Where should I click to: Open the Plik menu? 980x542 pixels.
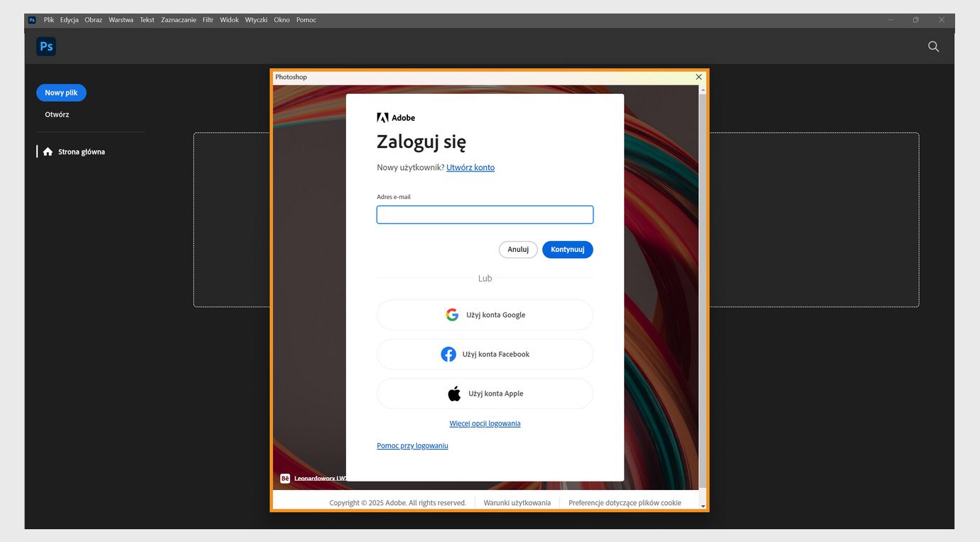(48, 19)
